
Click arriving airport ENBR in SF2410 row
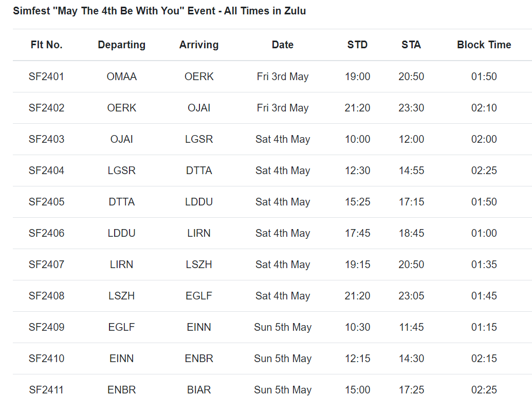pyautogui.click(x=199, y=359)
